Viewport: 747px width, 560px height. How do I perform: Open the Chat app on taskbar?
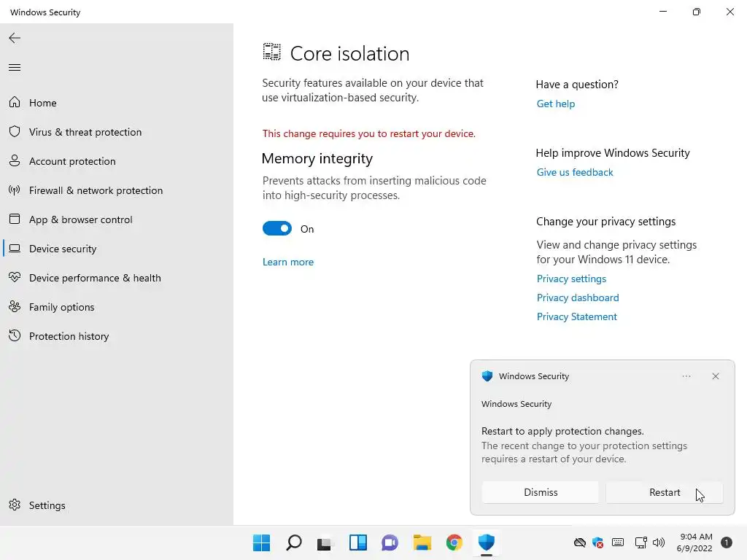[x=390, y=542]
